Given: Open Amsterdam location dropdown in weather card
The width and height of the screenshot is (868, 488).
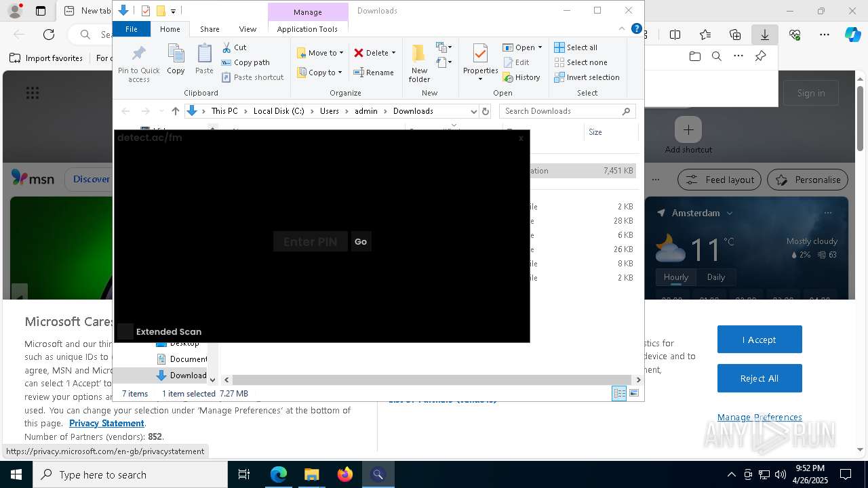Looking at the screenshot, I should [730, 213].
